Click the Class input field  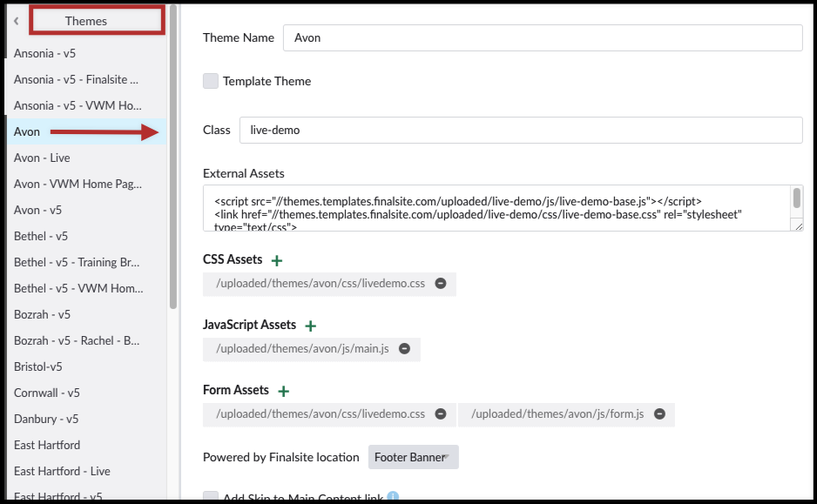tap(521, 130)
